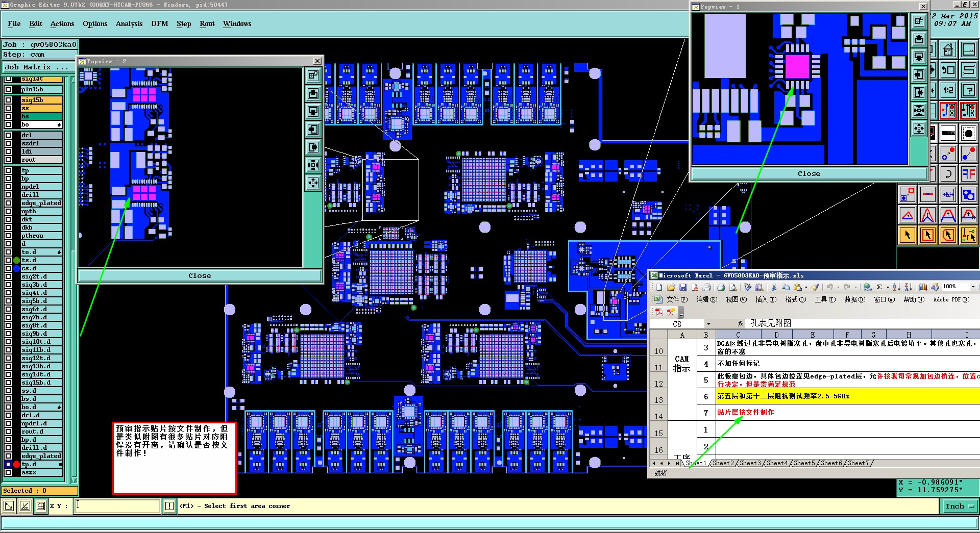Screen dimensions: 980x533
Task: Open the DFM menu
Action: tap(160, 23)
